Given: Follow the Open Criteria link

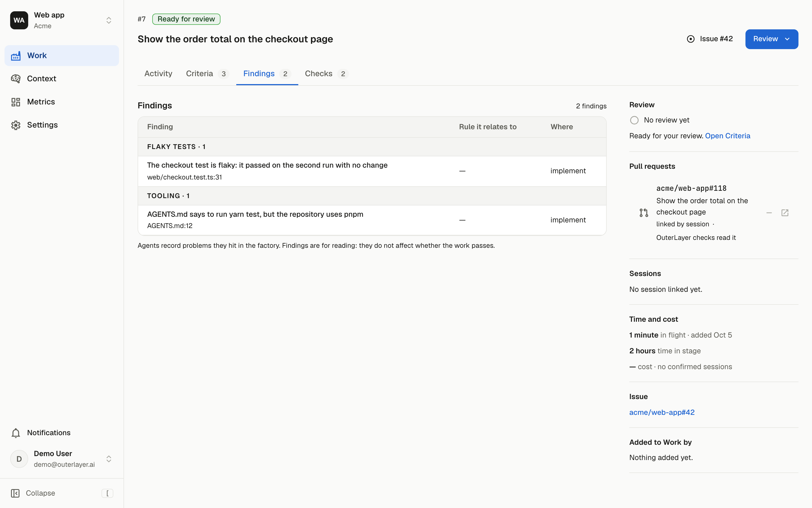Looking at the screenshot, I should click(x=727, y=136).
